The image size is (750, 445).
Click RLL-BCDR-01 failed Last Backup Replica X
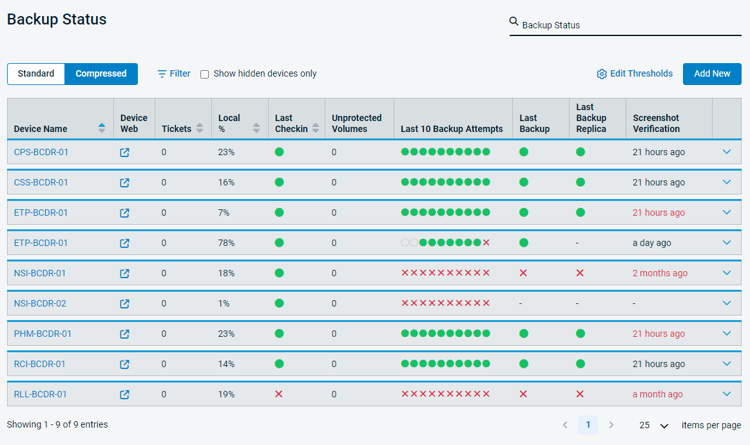[580, 394]
